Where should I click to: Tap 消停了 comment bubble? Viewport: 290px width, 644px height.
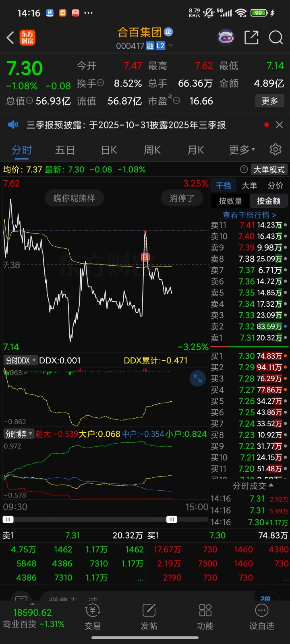[182, 198]
